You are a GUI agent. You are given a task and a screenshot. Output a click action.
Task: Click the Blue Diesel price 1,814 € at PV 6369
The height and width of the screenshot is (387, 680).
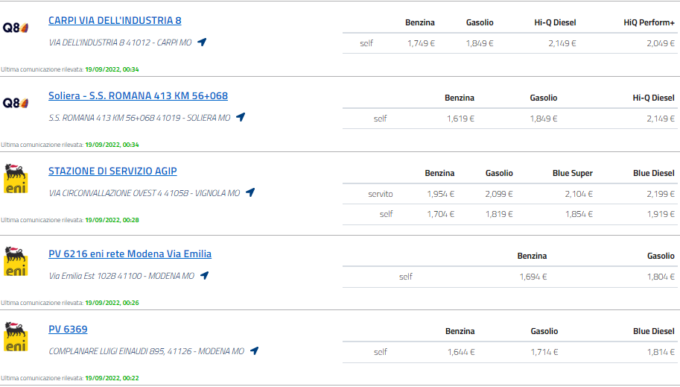pyautogui.click(x=661, y=352)
